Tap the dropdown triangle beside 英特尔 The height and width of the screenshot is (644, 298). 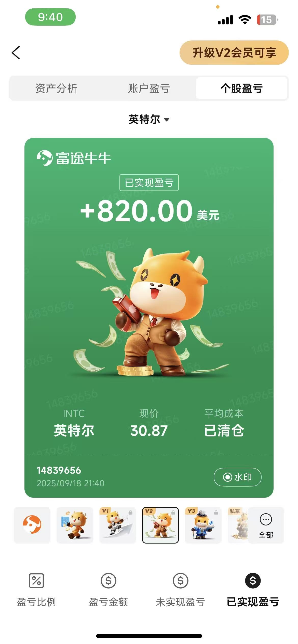click(167, 120)
